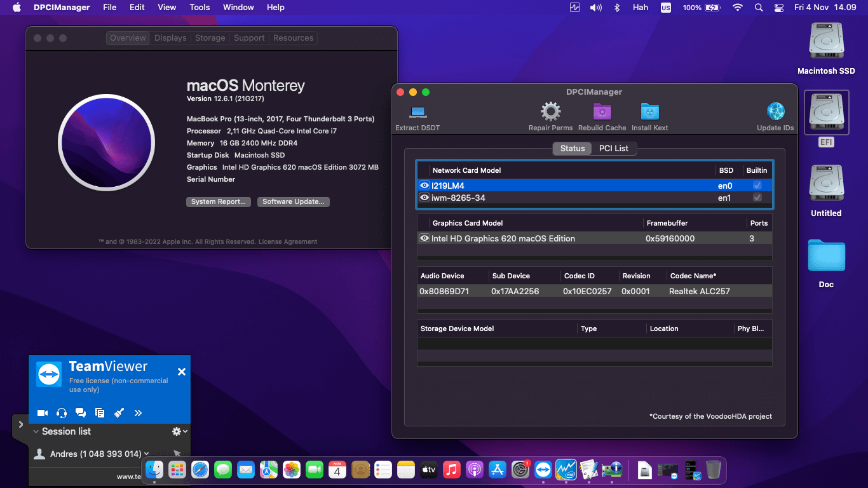Start a chat in the TeamViewer panel

pyautogui.click(x=81, y=412)
